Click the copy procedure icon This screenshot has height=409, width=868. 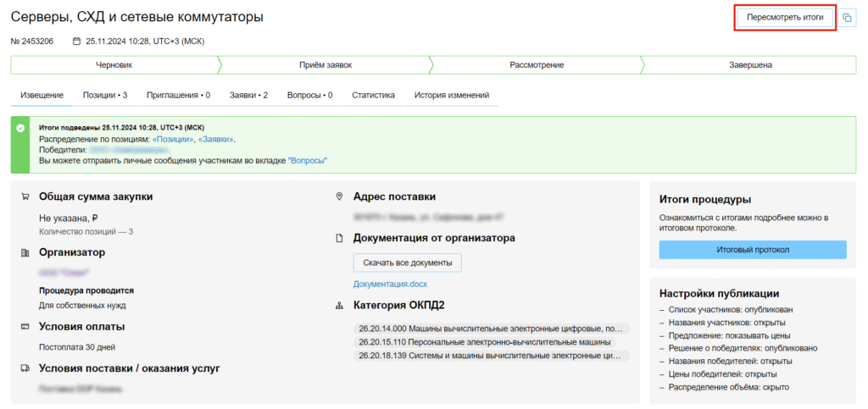[x=848, y=18]
